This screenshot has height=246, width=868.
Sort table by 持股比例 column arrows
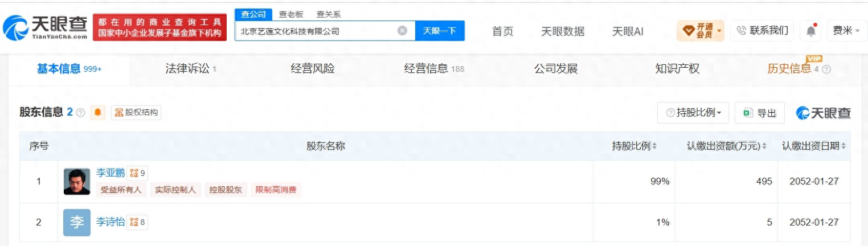[654, 146]
